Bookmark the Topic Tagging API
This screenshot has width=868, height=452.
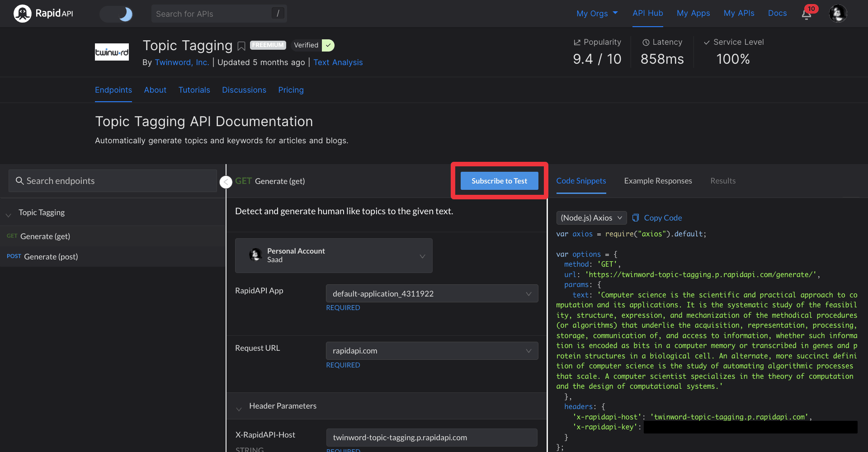tap(241, 46)
